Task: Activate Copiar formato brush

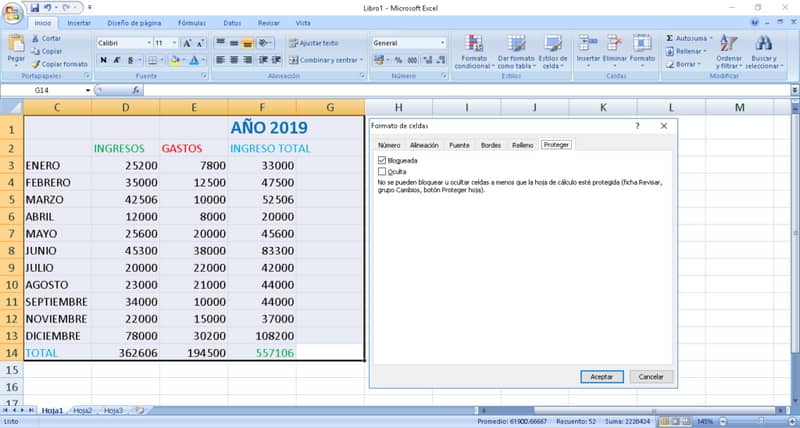Action: (x=59, y=64)
